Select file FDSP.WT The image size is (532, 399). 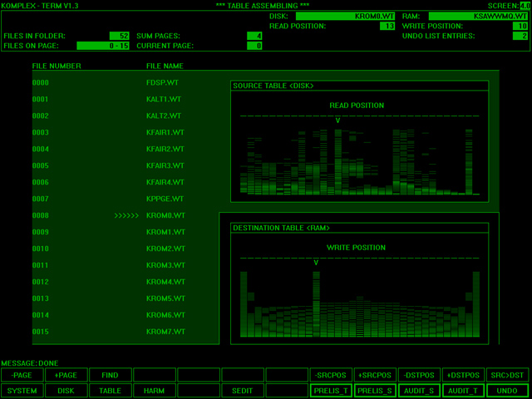point(163,83)
